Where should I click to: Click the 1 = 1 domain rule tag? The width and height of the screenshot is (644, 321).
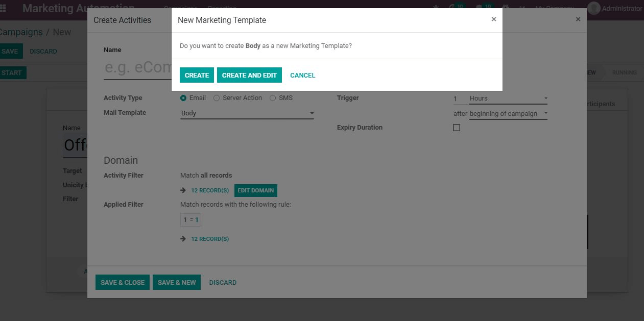[x=191, y=220]
